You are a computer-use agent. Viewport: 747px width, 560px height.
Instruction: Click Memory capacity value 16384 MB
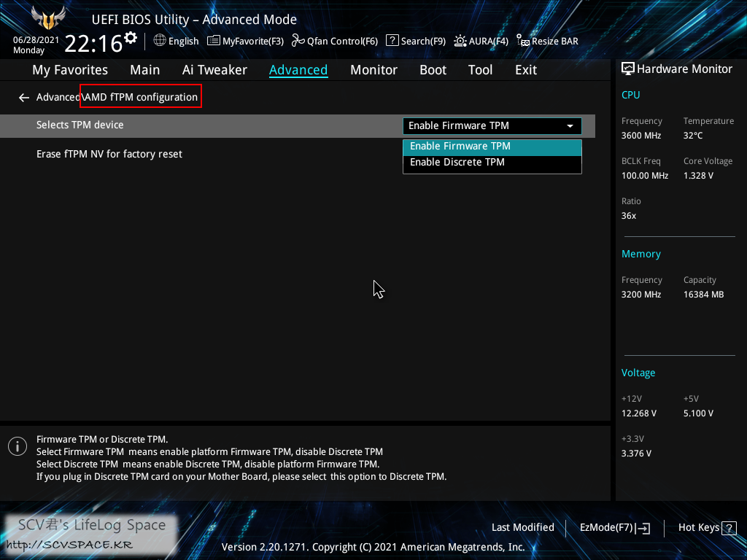tap(703, 295)
